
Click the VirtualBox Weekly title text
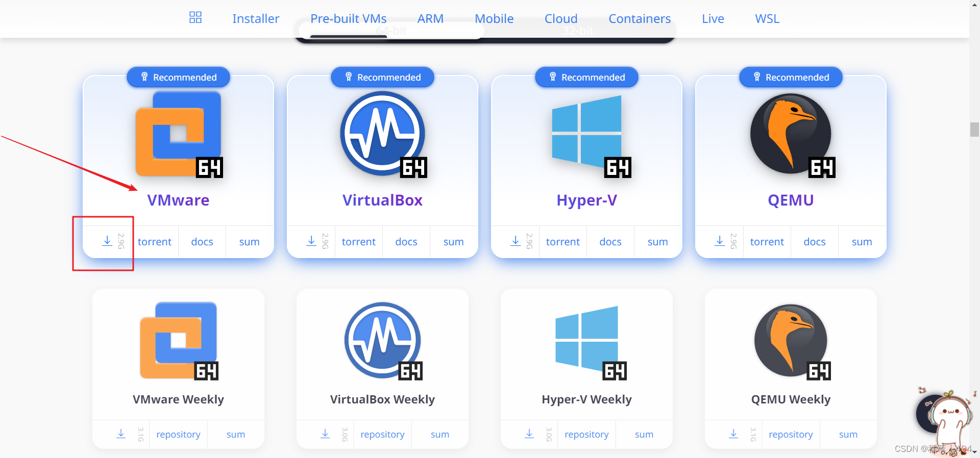(x=383, y=399)
